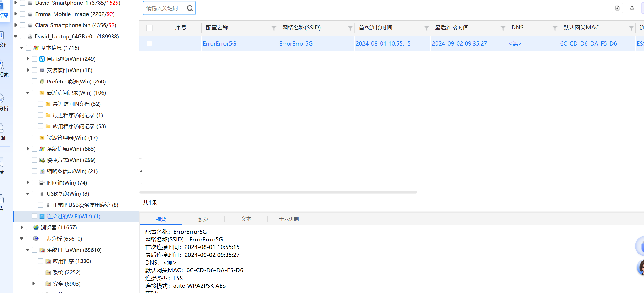Expand the 自启动项(Win) node
The width and height of the screenshot is (644, 293).
pyautogui.click(x=28, y=59)
